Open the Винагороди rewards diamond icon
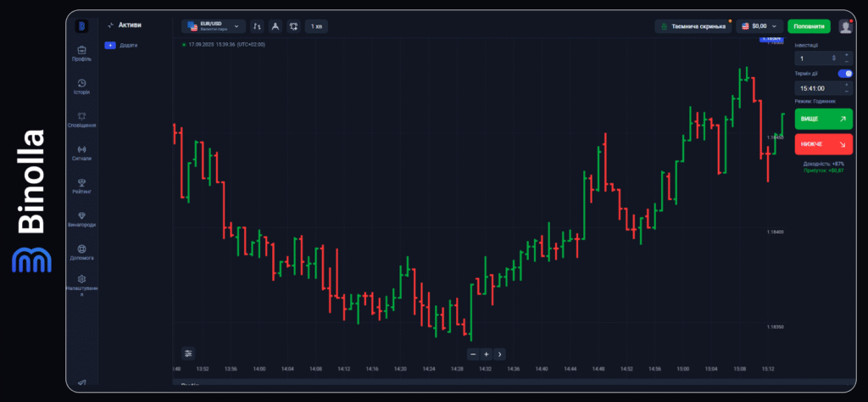This screenshot has width=868, height=402. coord(81,216)
